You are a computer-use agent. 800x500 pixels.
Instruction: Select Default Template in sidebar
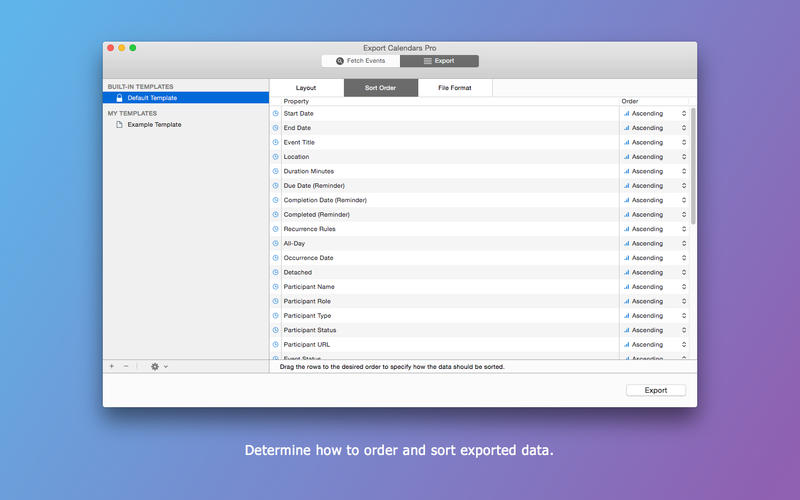coord(186,97)
